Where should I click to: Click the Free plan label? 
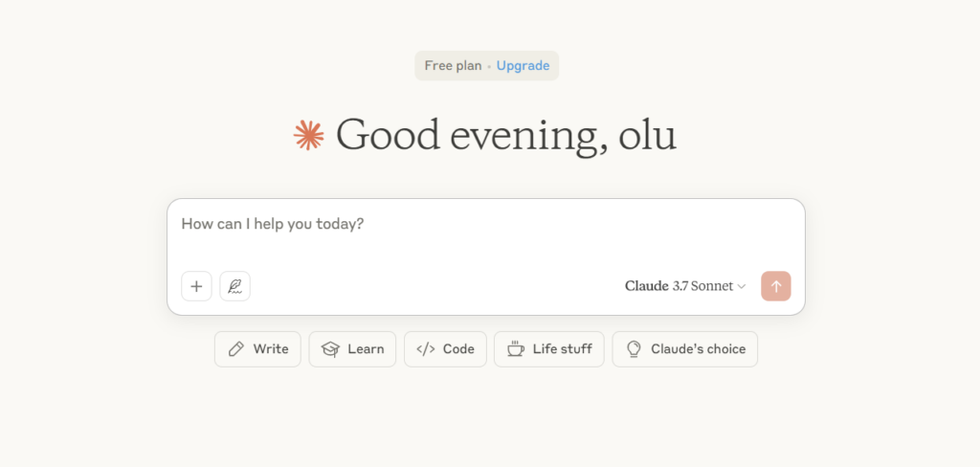point(453,66)
